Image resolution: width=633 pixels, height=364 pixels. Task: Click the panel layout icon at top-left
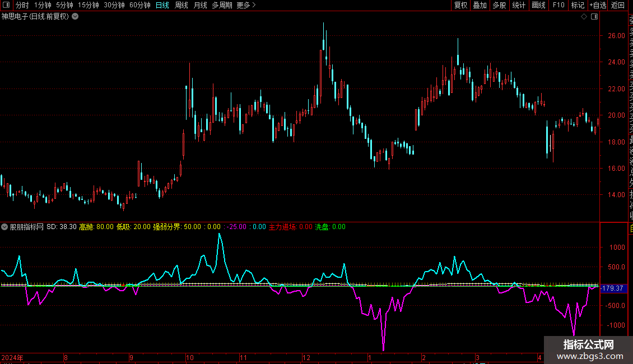click(6, 5)
